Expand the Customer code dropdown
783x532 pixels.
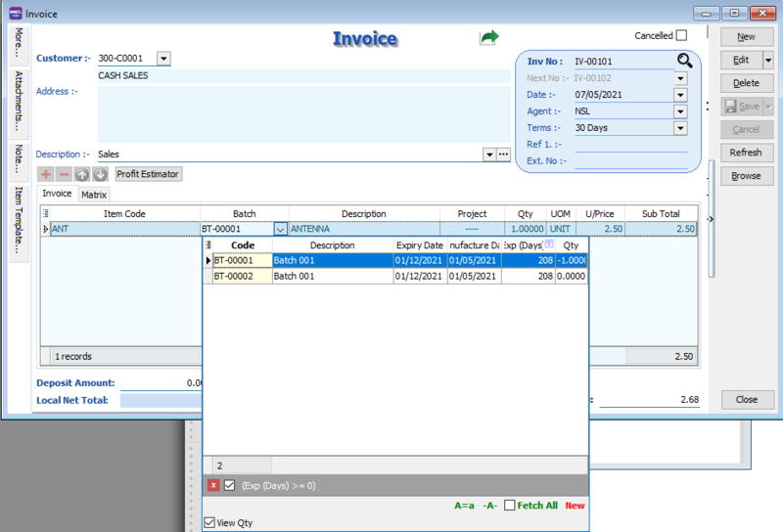pyautogui.click(x=163, y=59)
